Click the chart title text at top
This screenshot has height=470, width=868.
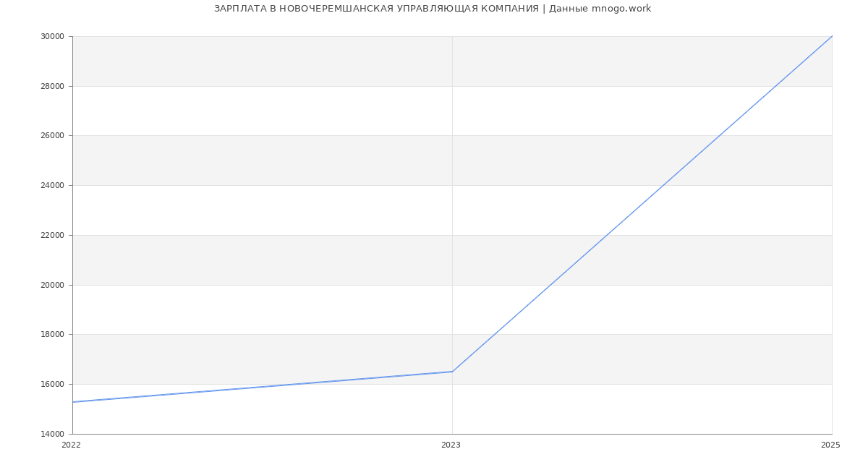(432, 9)
